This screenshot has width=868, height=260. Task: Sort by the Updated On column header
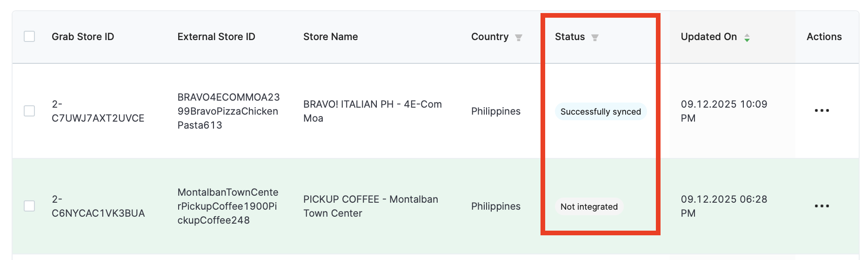point(709,37)
